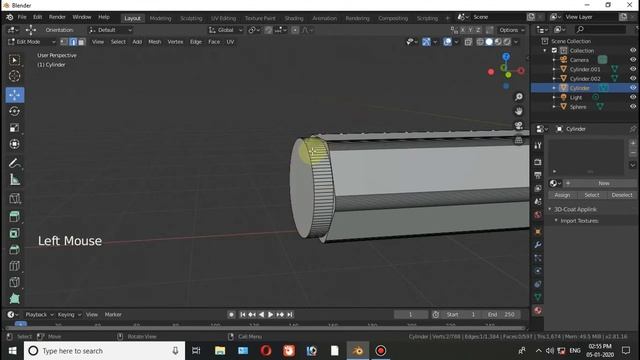Collapse the Import Textures section
640x360 pixels.
(x=556, y=220)
